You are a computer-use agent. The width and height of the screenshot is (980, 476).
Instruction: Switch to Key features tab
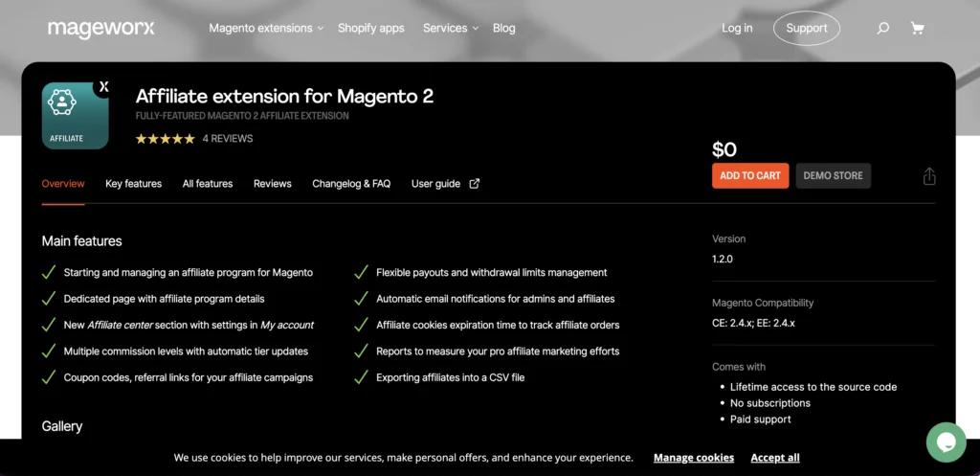pos(133,183)
